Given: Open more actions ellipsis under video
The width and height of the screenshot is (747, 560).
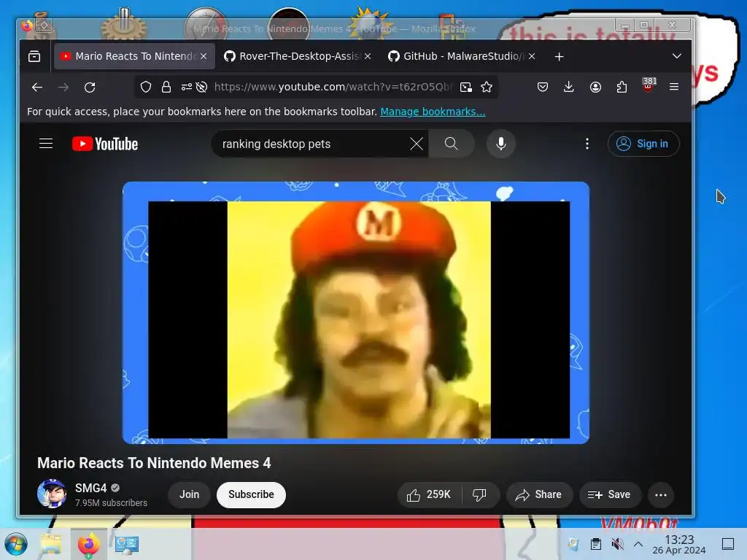Looking at the screenshot, I should pyautogui.click(x=661, y=495).
